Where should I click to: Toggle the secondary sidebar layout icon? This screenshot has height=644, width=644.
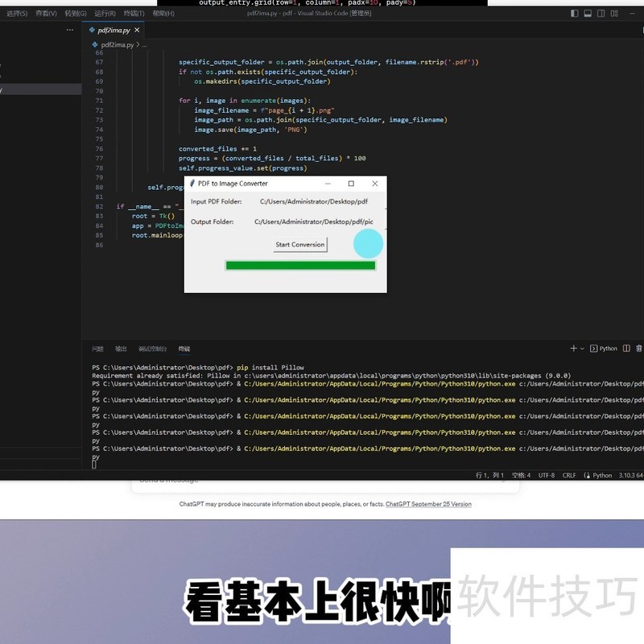pyautogui.click(x=601, y=14)
